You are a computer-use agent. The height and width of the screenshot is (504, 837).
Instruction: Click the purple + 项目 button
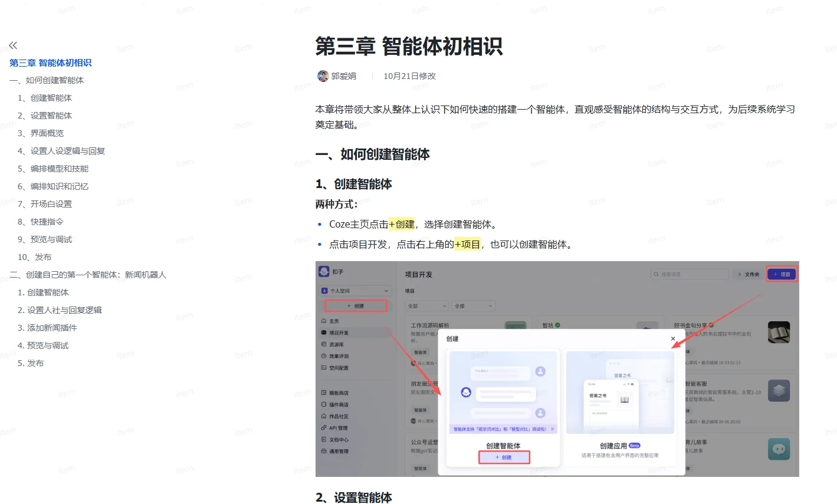point(781,274)
